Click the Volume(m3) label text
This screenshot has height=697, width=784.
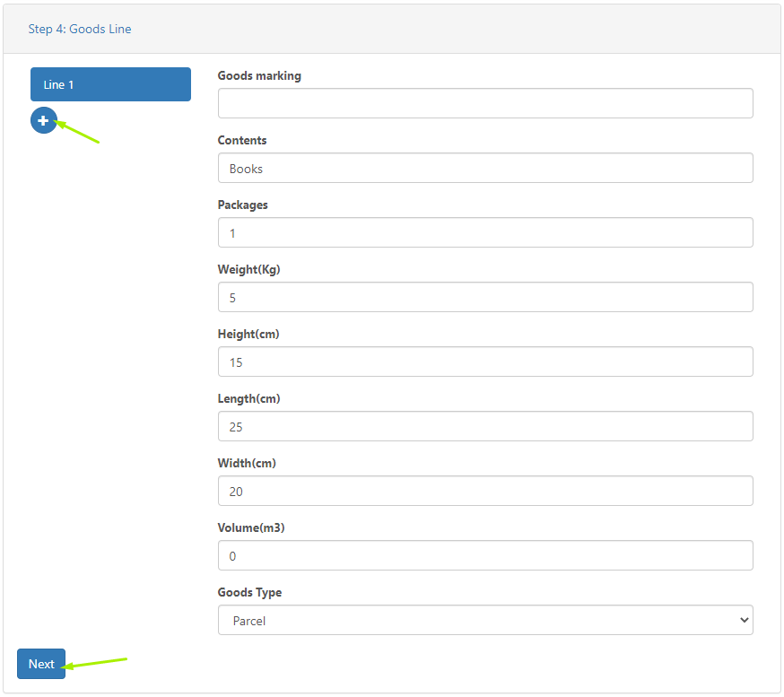point(251,527)
